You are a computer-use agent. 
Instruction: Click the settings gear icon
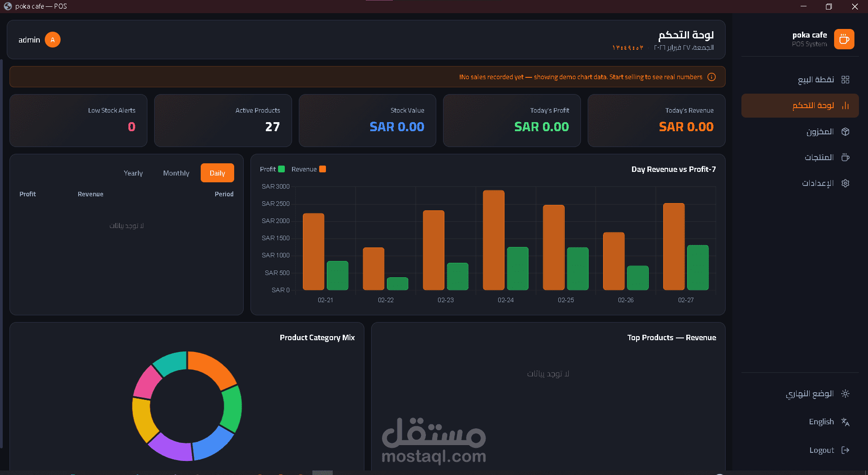845,183
